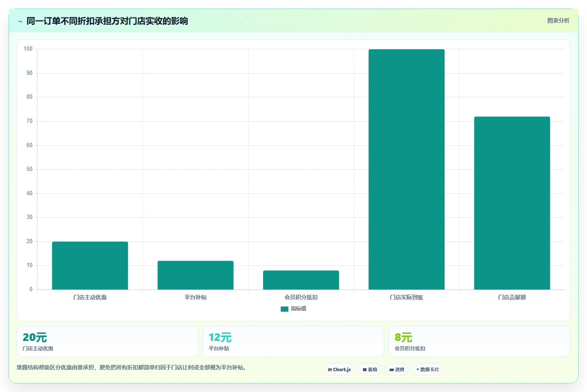Click x-axis label 门店主动优惠
The width and height of the screenshot is (587, 392).
tap(90, 297)
